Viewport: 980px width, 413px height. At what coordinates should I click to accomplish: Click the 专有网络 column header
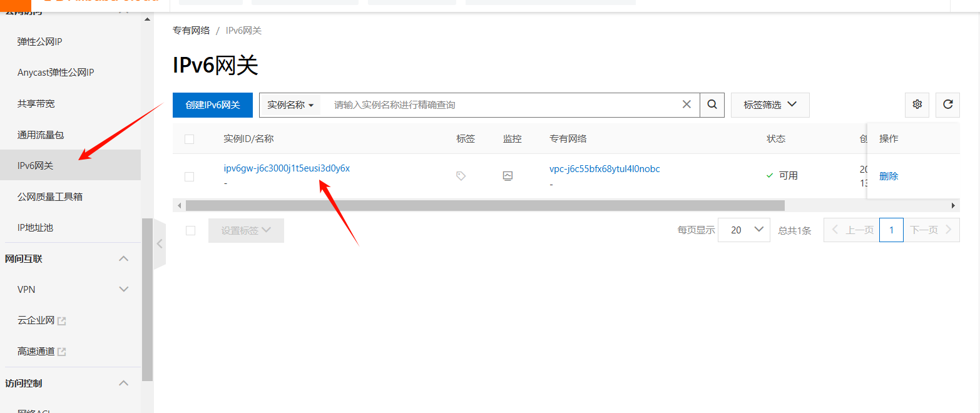pos(568,139)
